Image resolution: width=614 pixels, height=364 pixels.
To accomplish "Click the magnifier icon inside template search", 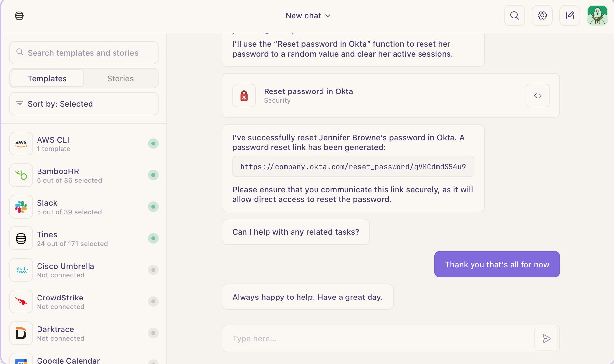I will (20, 52).
